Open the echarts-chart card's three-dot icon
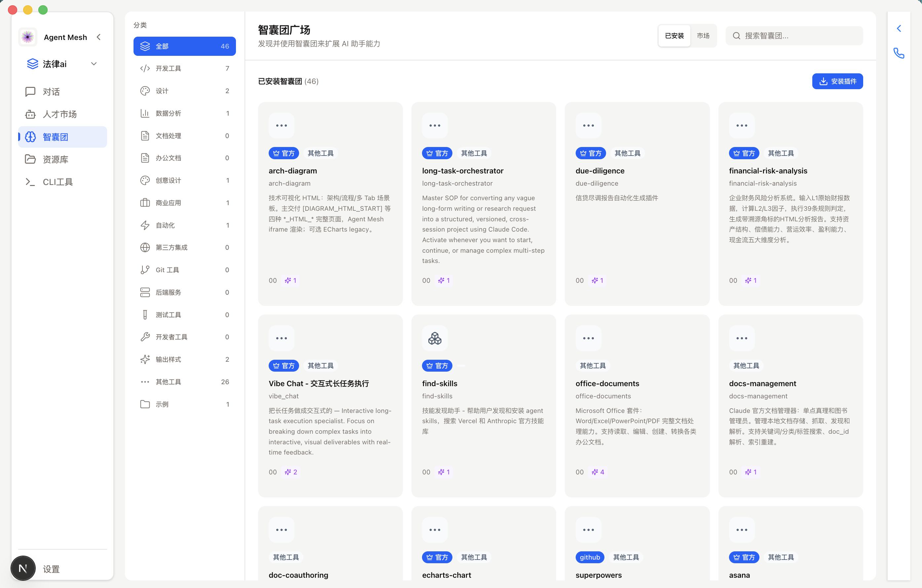The width and height of the screenshot is (922, 588). (435, 530)
